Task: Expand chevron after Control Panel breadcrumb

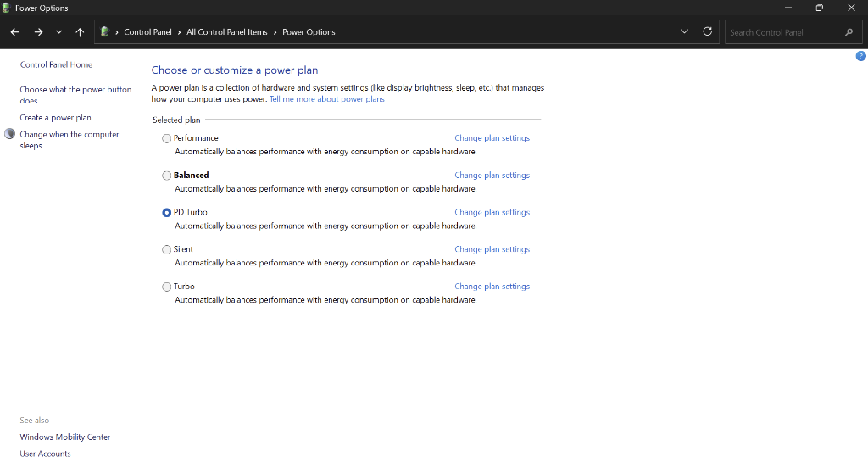Action: (x=180, y=32)
